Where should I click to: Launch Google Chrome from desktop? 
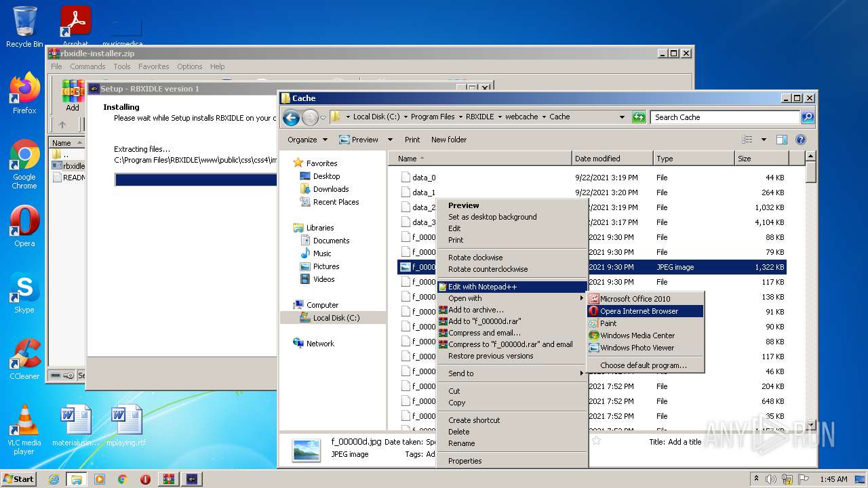pyautogui.click(x=24, y=164)
